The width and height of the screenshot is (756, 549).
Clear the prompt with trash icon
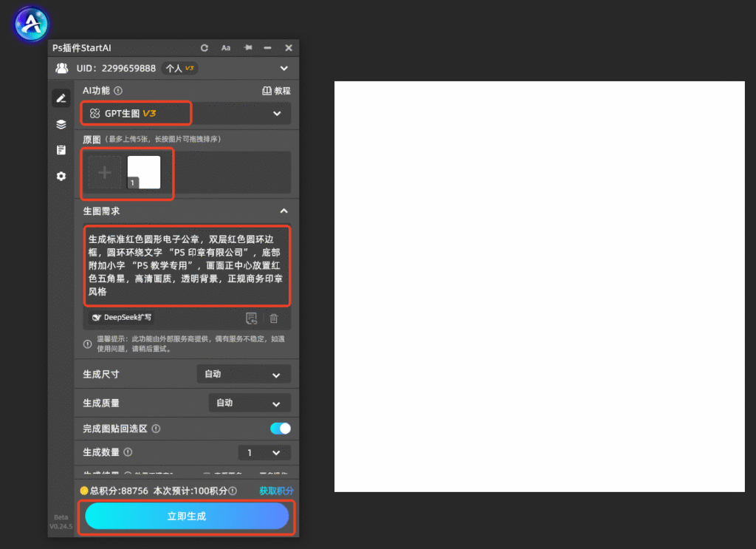tap(274, 318)
